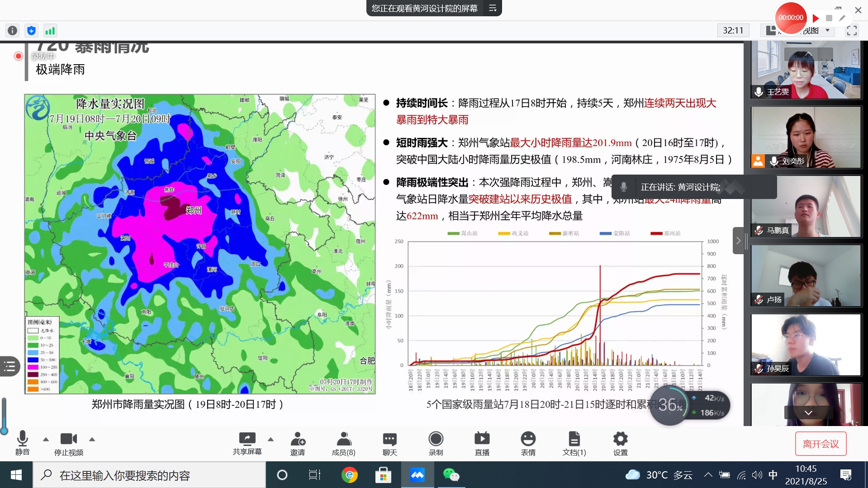This screenshot has width=868, height=488.
Task: Mute the microphone (静音)
Action: pos(22,443)
